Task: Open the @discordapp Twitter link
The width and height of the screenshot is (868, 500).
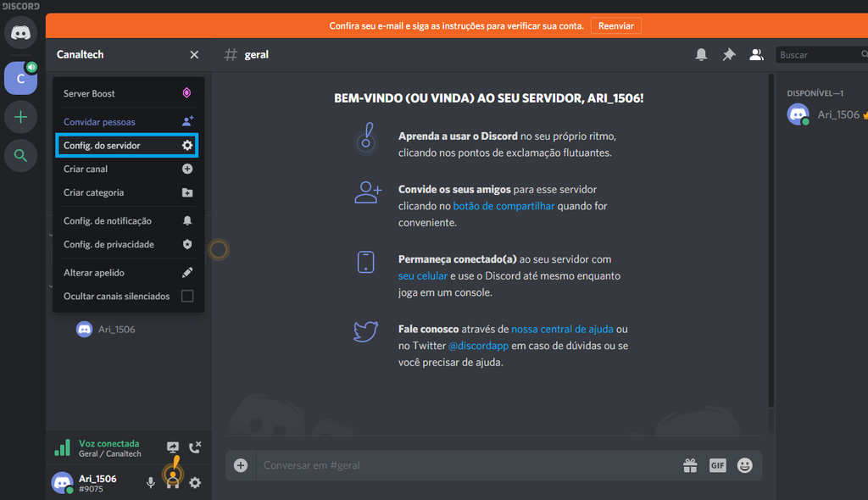Action: 478,346
